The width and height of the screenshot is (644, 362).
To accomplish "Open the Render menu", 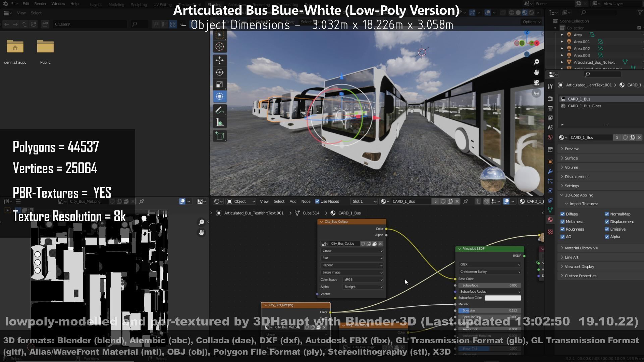I will tap(40, 4).
